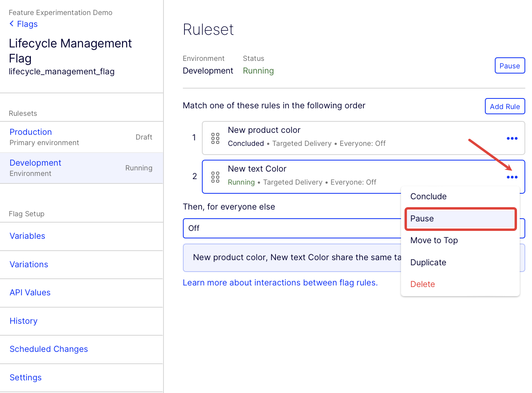
Task: Choose Conclude from the rule menu
Action: click(x=428, y=196)
